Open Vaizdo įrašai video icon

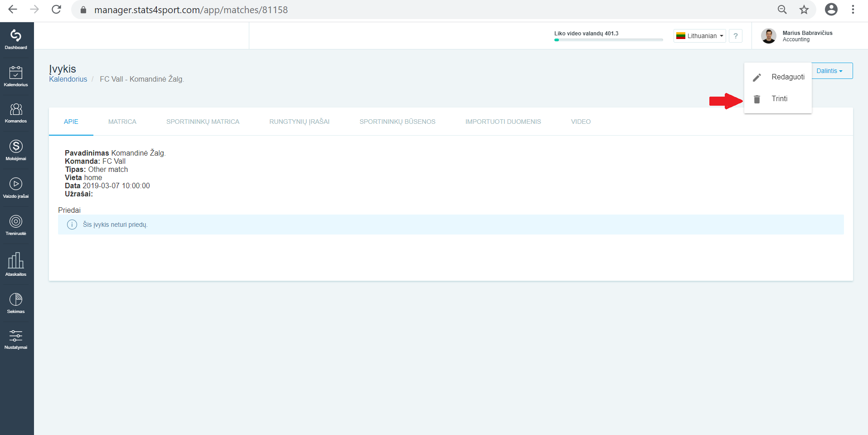(x=16, y=188)
